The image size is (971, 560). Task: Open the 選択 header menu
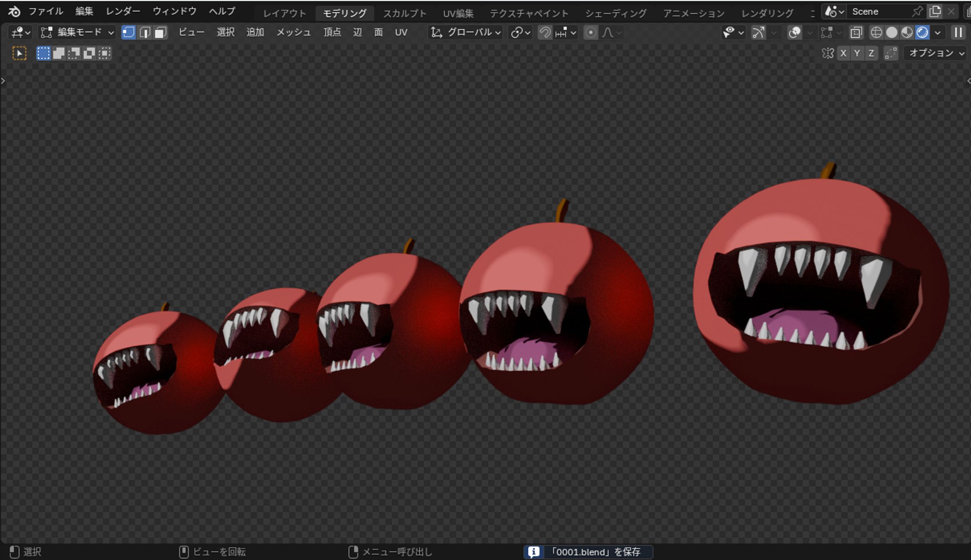[x=225, y=32]
